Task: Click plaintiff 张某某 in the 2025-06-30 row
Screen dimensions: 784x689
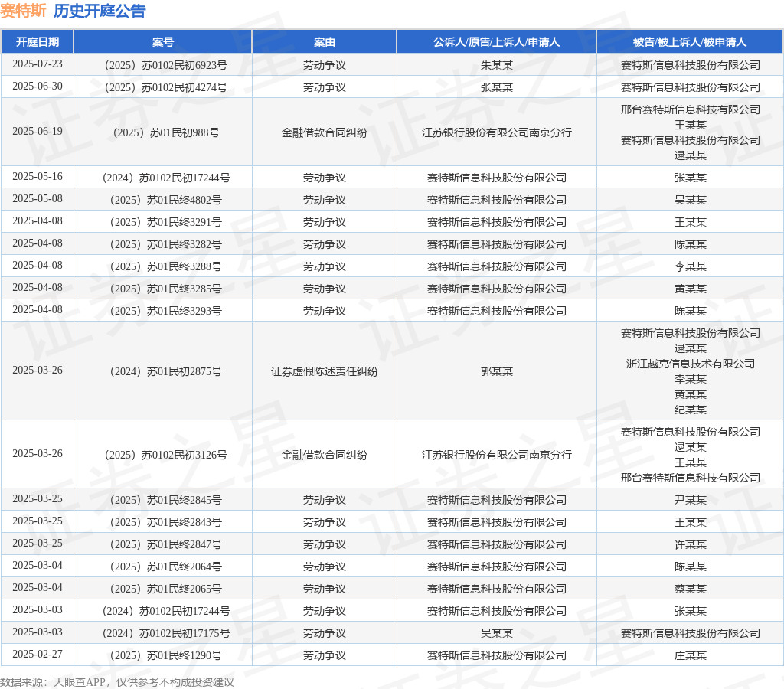Action: [496, 87]
